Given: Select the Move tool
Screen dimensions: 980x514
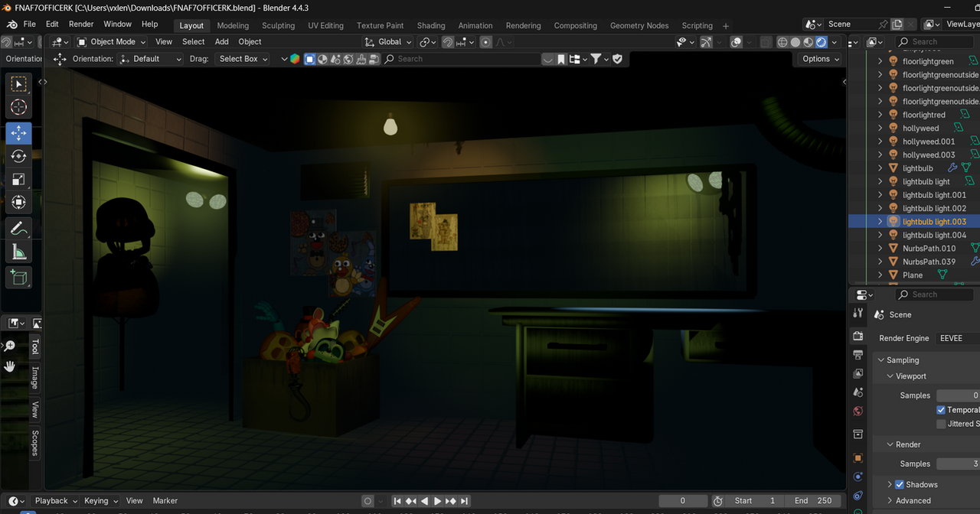Looking at the screenshot, I should tap(19, 133).
